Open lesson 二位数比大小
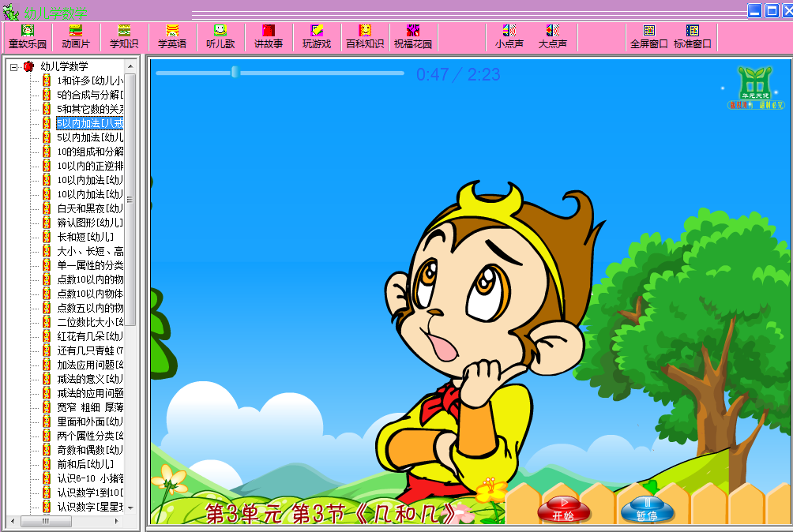Screen dimensions: 793x532 89,322
